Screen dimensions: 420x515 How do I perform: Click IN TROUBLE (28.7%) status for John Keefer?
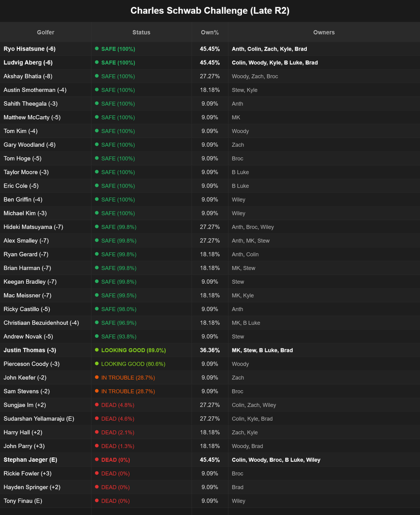click(128, 378)
